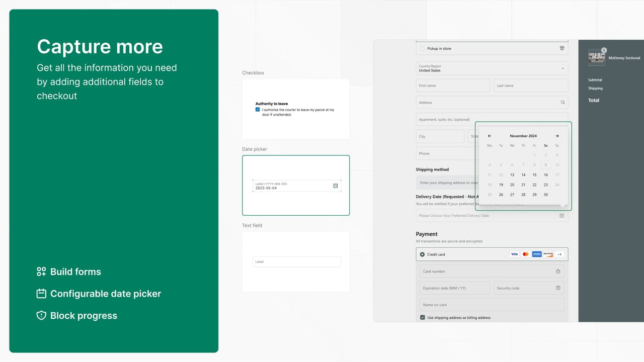
Task: Click the sample Text field Label input
Action: click(297, 261)
